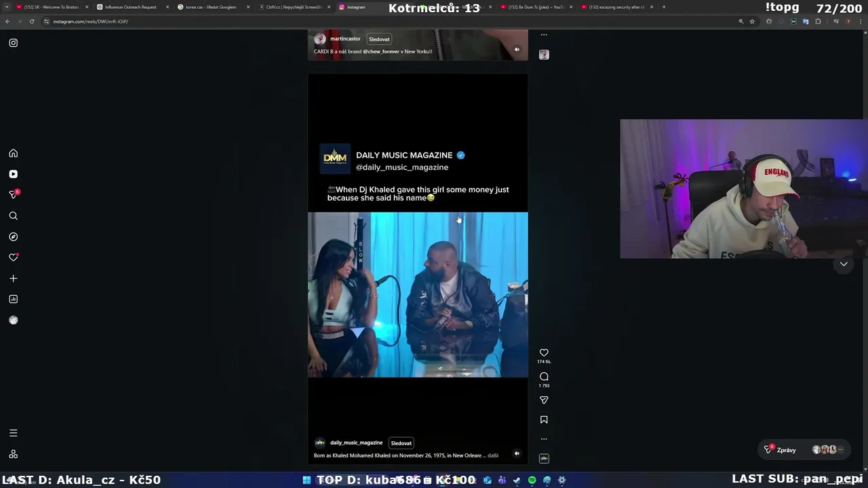Open Notifications heart icon in sidebar
Image resolution: width=868 pixels, height=488 pixels.
13,258
